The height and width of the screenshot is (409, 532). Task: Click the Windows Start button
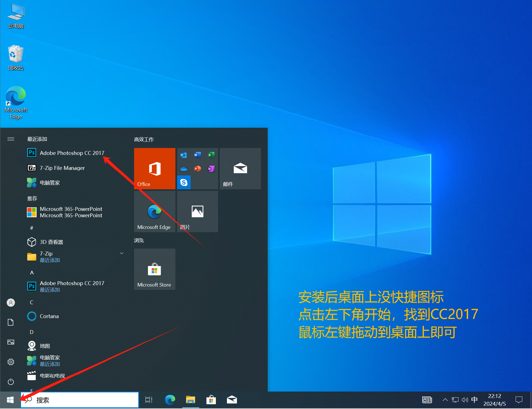click(10, 400)
